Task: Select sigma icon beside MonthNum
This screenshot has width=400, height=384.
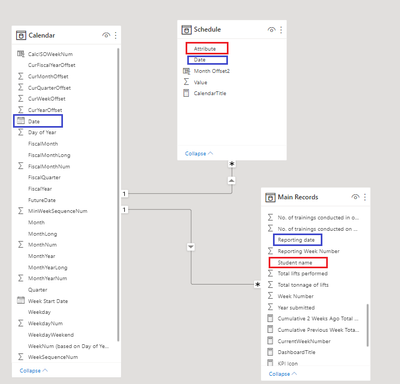Action: point(21,244)
